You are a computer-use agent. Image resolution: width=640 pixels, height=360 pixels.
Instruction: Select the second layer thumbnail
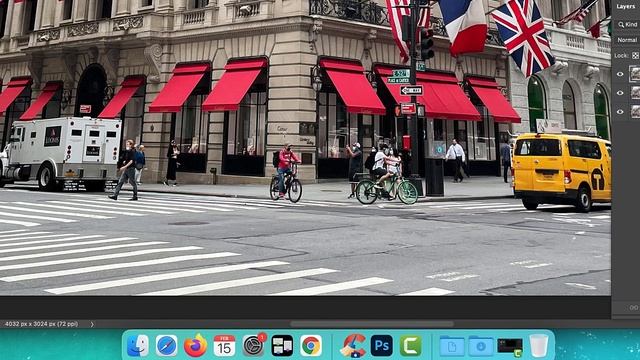(x=635, y=93)
